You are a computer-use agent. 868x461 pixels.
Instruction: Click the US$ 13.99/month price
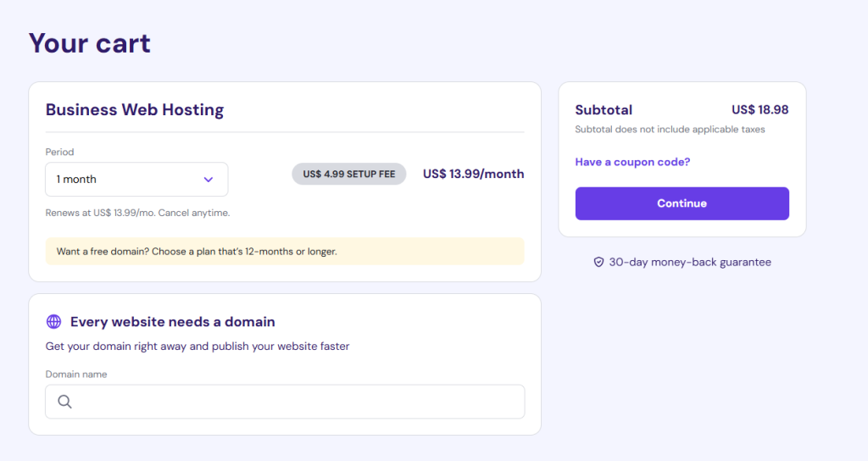click(x=473, y=174)
